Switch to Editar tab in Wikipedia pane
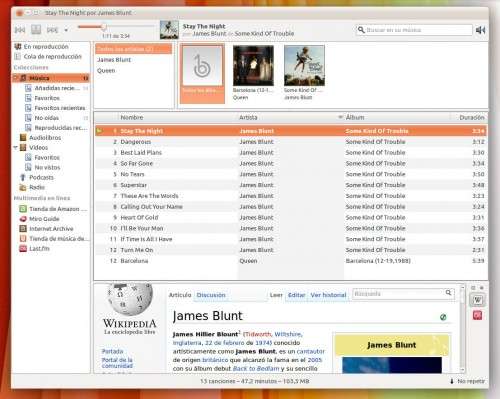 click(x=296, y=295)
